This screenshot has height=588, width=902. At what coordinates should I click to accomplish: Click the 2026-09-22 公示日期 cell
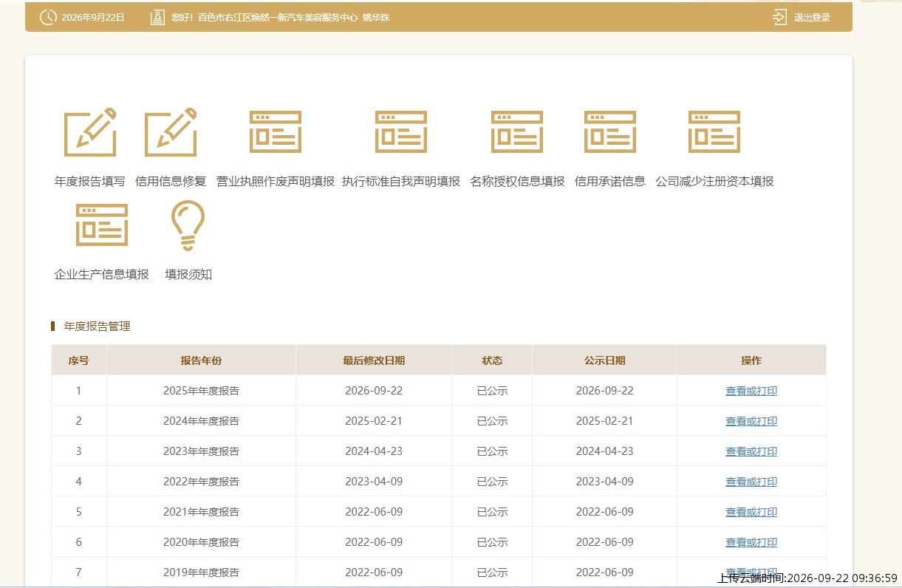coord(604,391)
